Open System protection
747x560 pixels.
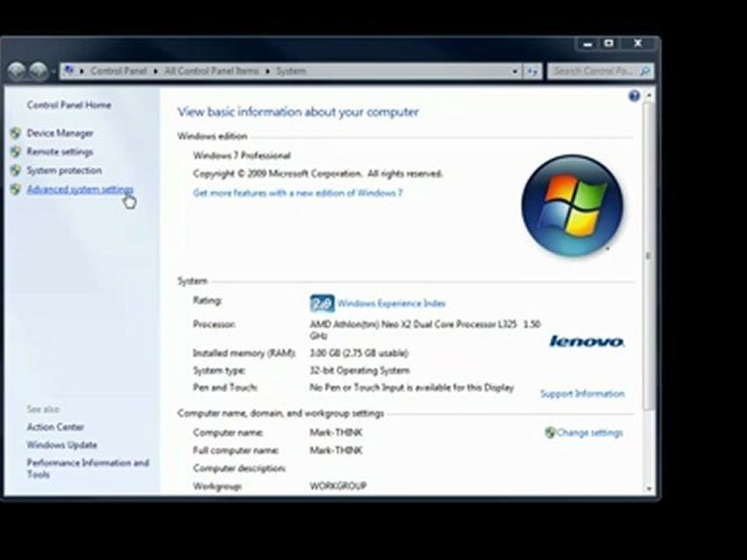pos(65,170)
